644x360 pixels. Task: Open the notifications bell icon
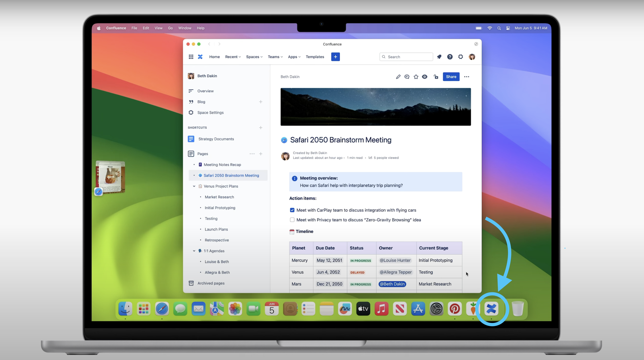pos(439,57)
